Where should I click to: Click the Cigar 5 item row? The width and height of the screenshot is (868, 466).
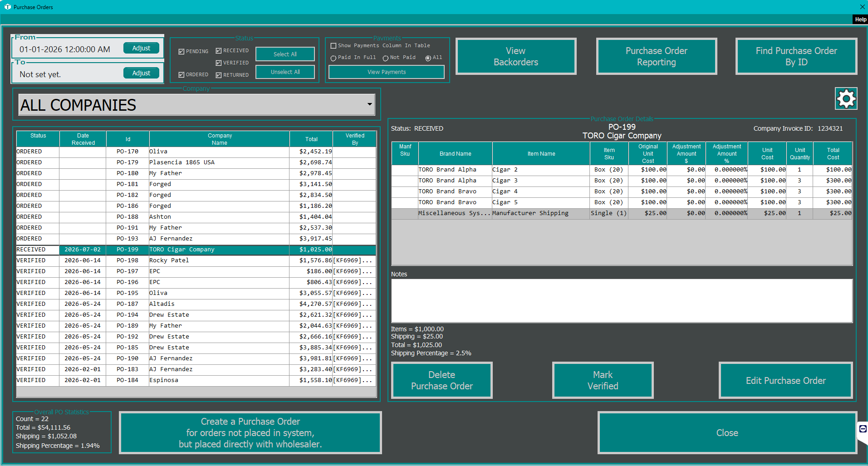622,202
